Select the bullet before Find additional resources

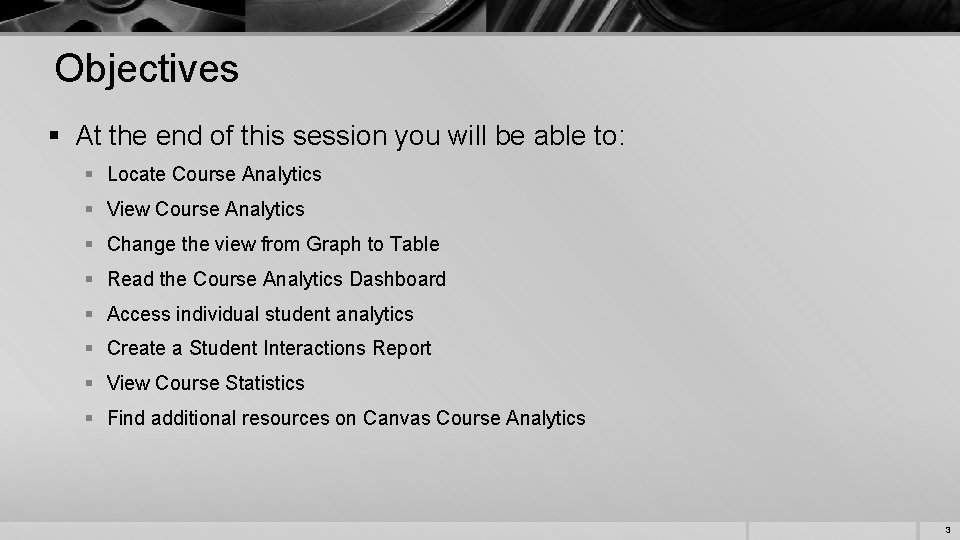pyautogui.click(x=89, y=418)
